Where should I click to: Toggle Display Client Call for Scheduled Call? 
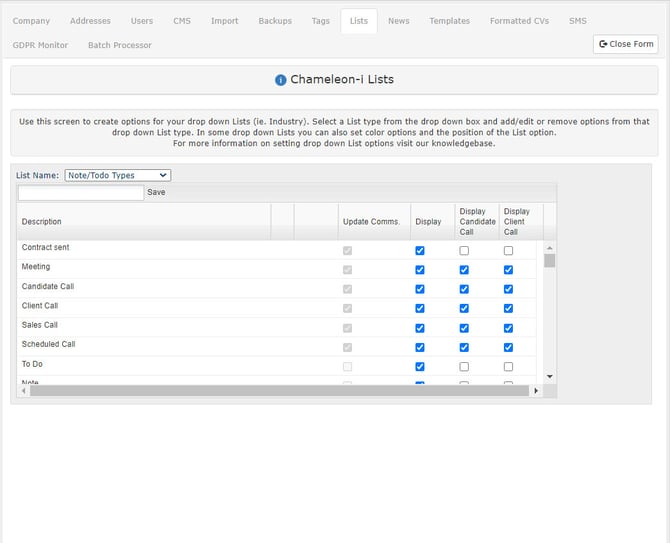pyautogui.click(x=508, y=347)
